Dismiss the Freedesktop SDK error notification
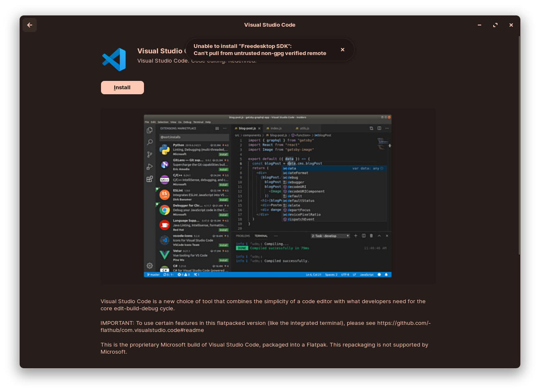This screenshot has width=540, height=392. pyautogui.click(x=343, y=50)
